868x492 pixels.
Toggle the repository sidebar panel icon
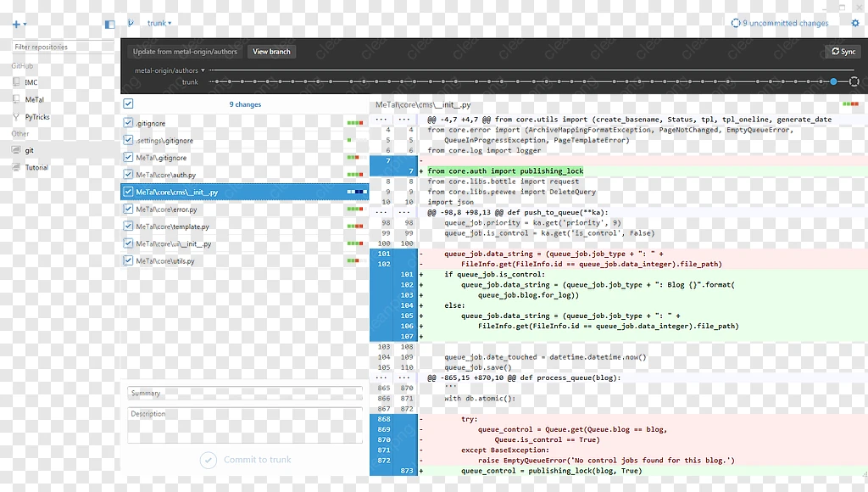click(x=109, y=24)
